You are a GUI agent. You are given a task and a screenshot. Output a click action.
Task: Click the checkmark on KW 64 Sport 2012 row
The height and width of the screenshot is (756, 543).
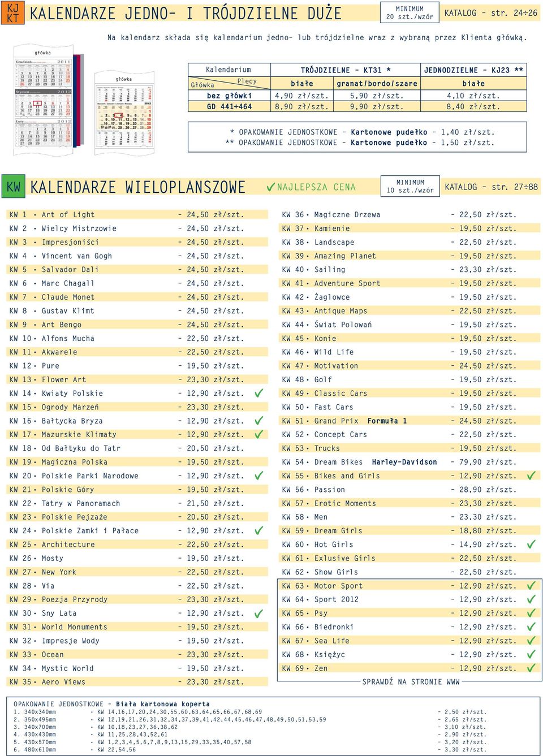point(531,599)
